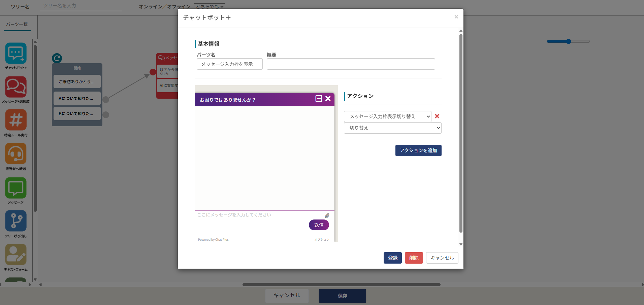Viewport: 644px width, 305px height.
Task: Open the オンライン/オフライン dropdown
Action: point(210,6)
